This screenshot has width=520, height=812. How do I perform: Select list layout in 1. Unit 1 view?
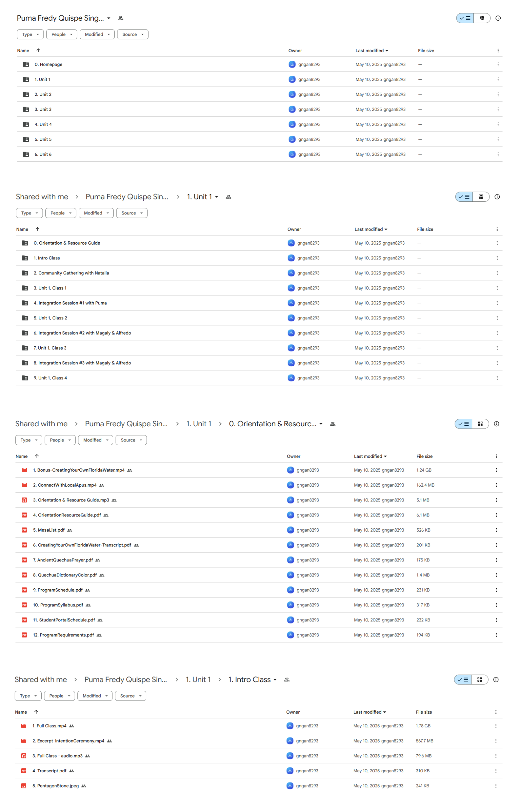pos(464,197)
